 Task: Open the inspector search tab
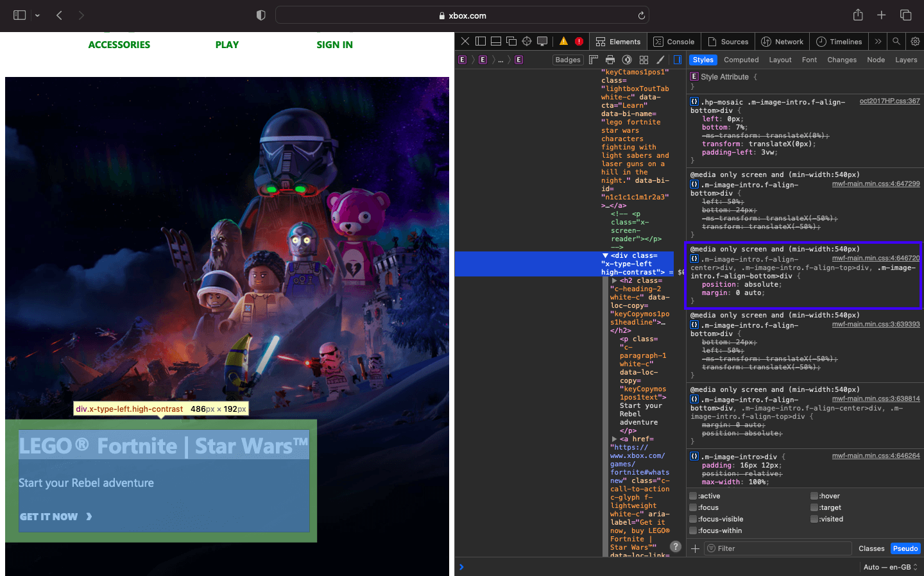[x=896, y=42]
